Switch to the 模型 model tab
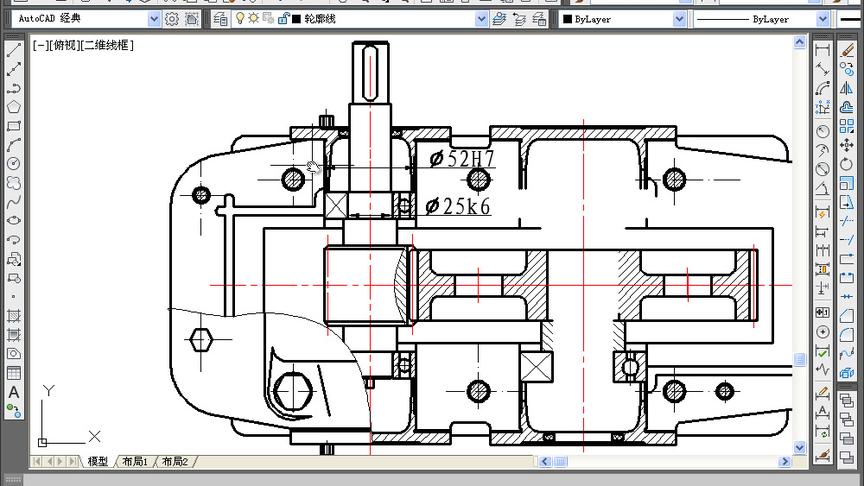 pyautogui.click(x=98, y=462)
